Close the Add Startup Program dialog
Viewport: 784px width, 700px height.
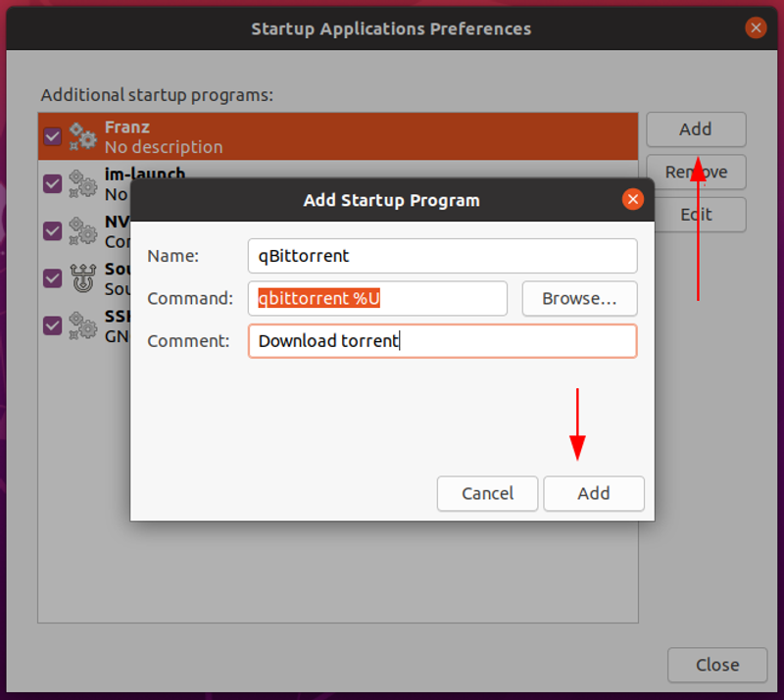click(633, 200)
